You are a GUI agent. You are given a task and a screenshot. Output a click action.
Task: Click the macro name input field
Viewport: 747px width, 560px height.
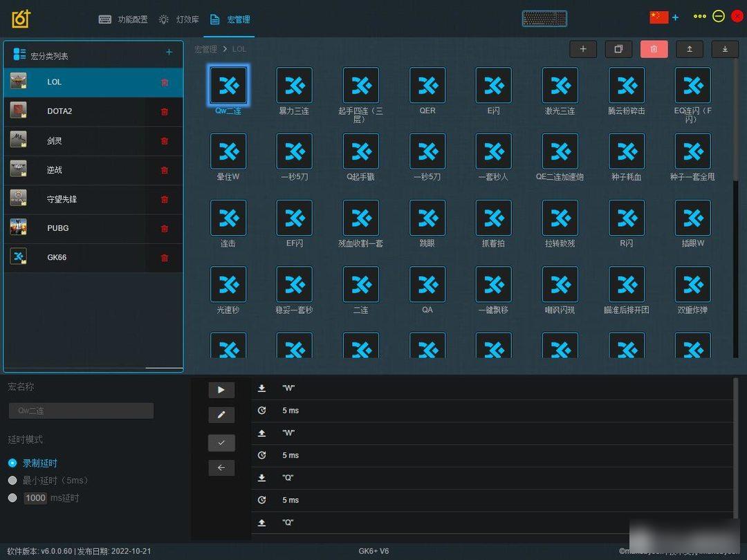pyautogui.click(x=81, y=411)
